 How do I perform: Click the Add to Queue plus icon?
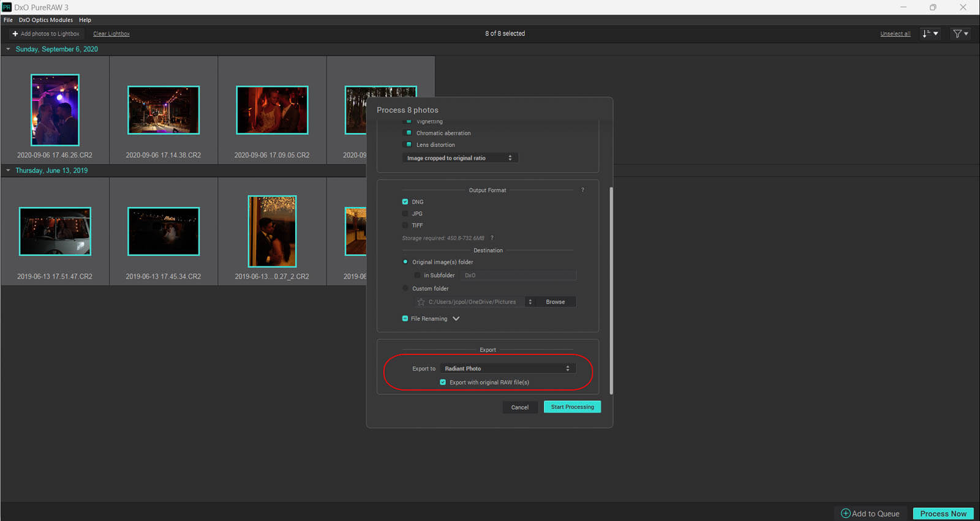[x=845, y=514]
